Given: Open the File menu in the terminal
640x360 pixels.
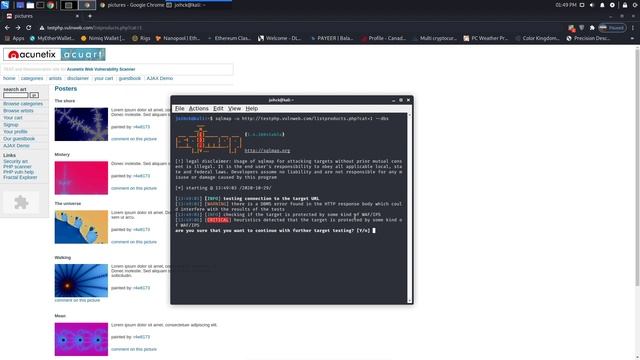Looking at the screenshot, I should [180, 109].
